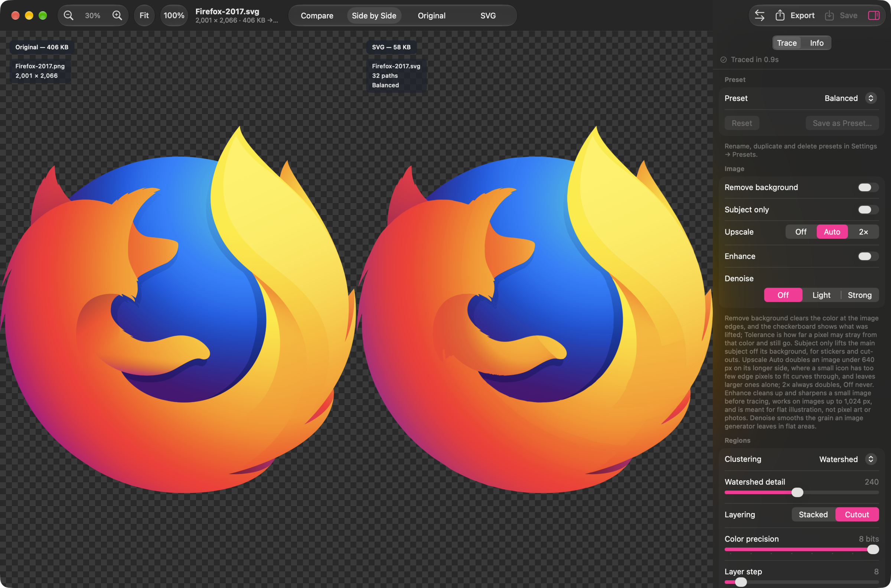891x588 pixels.
Task: Click the Firefox-2017.svg file title
Action: point(227,11)
